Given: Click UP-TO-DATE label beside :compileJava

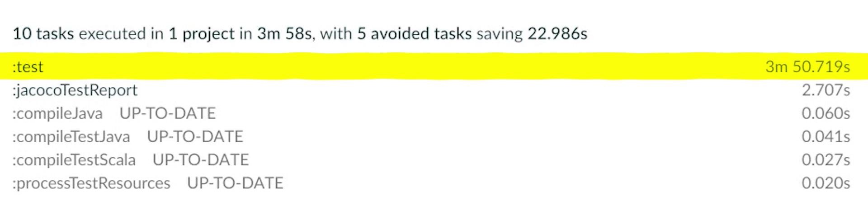Looking at the screenshot, I should [x=168, y=113].
